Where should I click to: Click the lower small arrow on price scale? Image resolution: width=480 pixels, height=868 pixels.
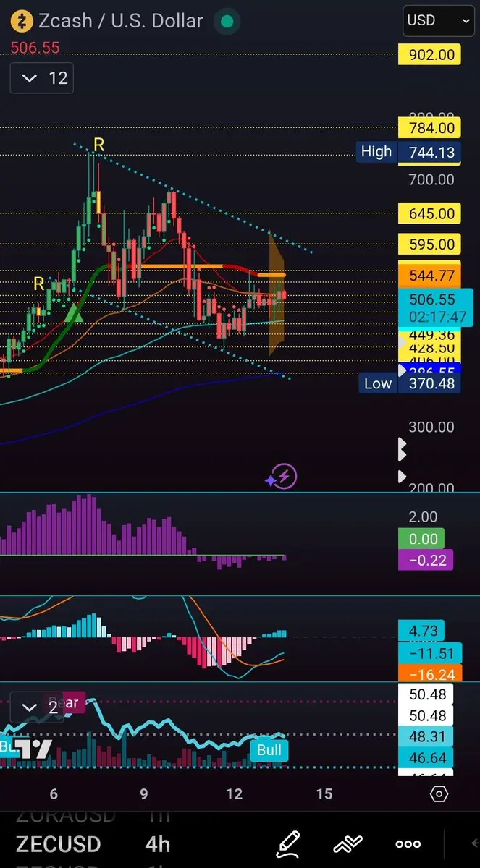(x=403, y=477)
